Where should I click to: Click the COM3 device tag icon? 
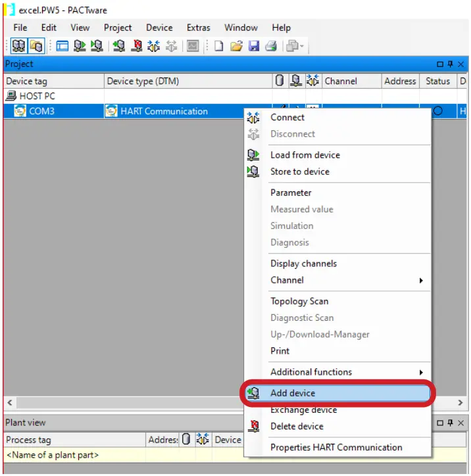(x=20, y=111)
